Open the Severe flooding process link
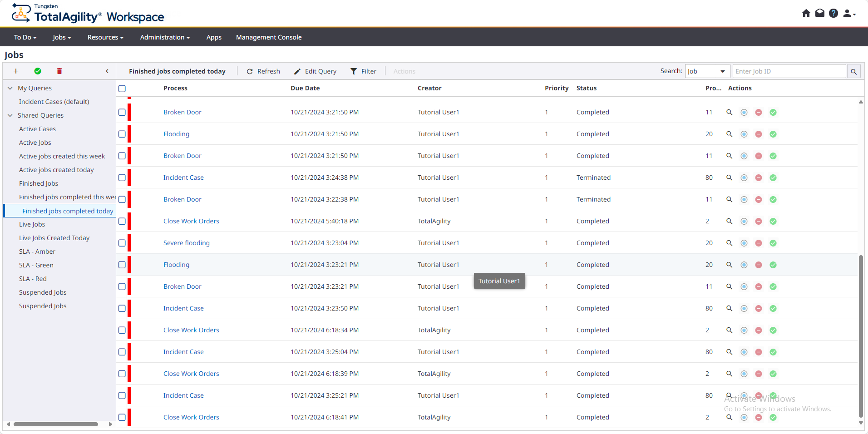This screenshot has width=868, height=434. click(186, 243)
